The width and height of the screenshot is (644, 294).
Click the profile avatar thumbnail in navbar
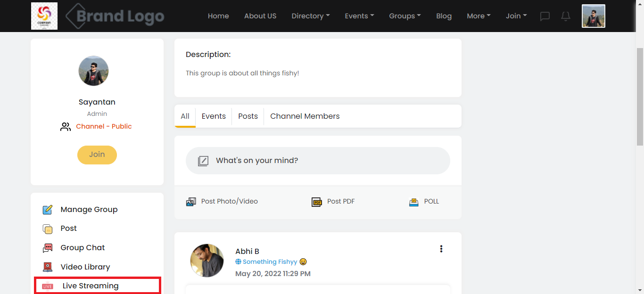tap(593, 16)
